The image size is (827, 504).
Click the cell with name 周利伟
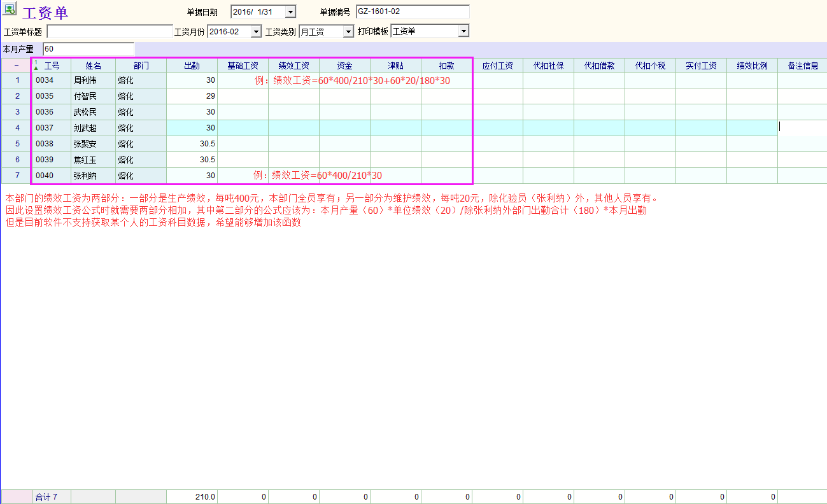pyautogui.click(x=94, y=80)
